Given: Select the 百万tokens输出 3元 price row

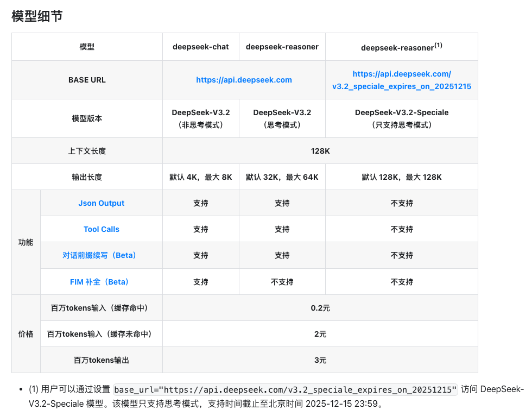Looking at the screenshot, I should [x=320, y=360].
